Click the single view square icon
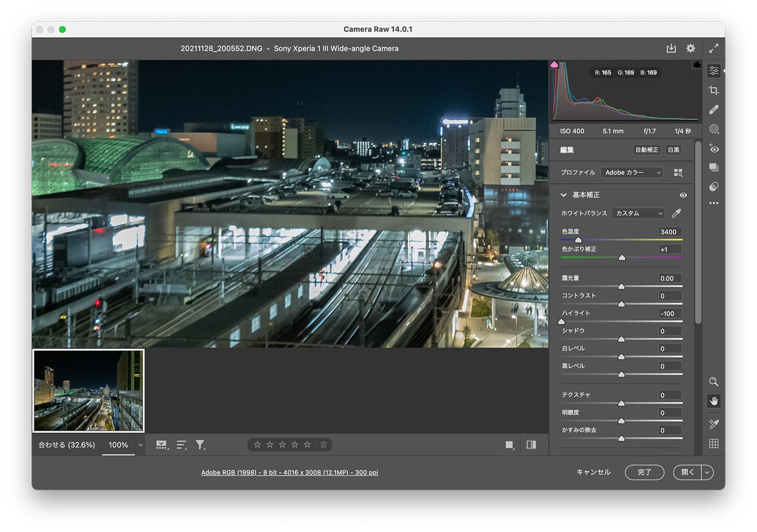The image size is (757, 532). tap(509, 444)
